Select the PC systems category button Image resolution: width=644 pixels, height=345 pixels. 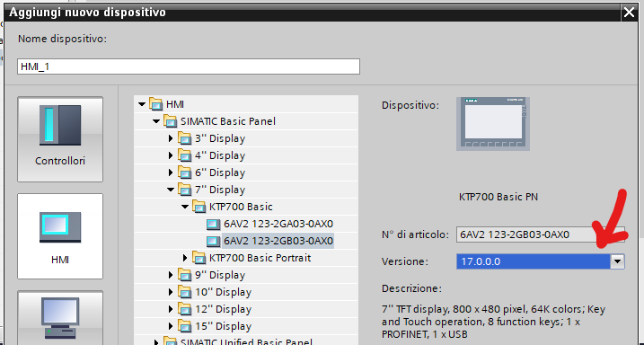tap(60, 317)
